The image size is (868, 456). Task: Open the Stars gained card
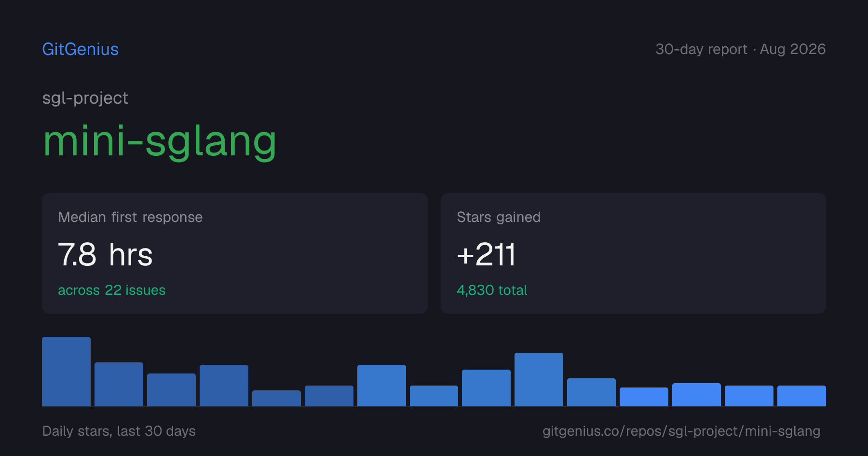pos(633,253)
